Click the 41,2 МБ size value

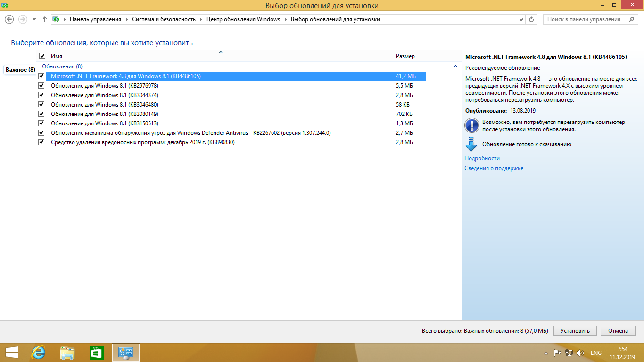(405, 76)
